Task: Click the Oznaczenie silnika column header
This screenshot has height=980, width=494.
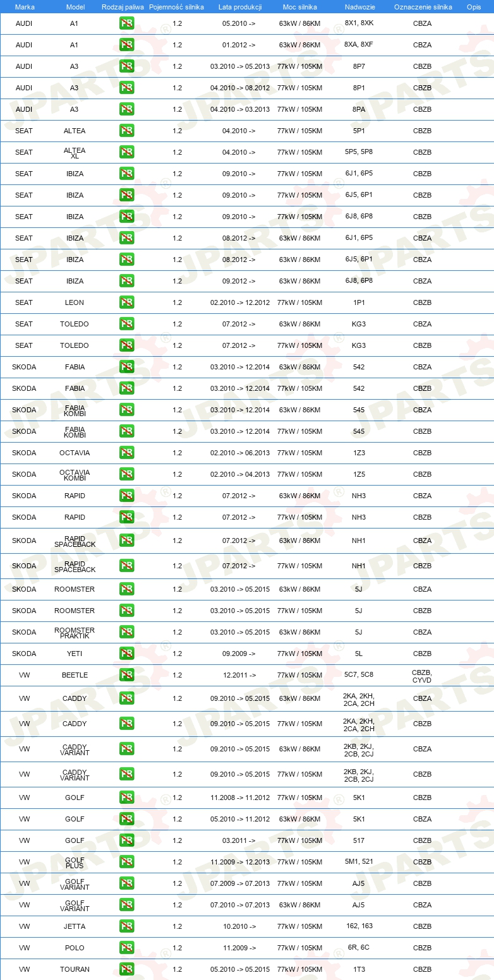Action: [x=423, y=7]
